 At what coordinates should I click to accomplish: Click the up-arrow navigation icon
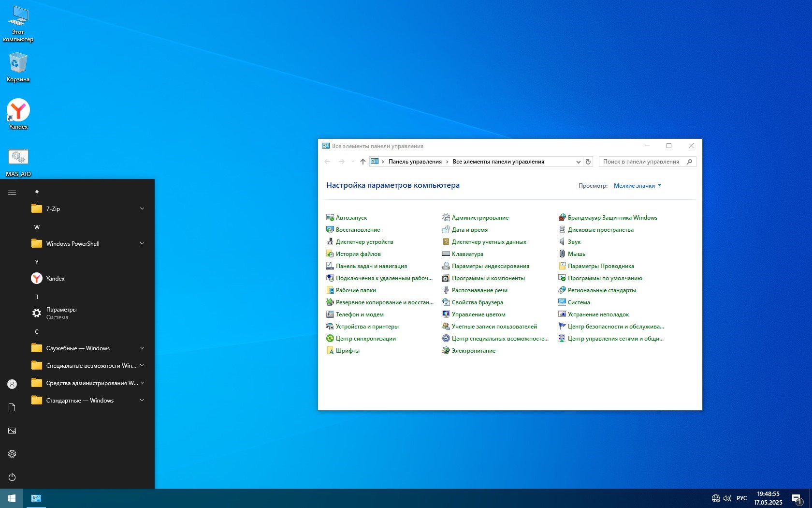(x=362, y=162)
